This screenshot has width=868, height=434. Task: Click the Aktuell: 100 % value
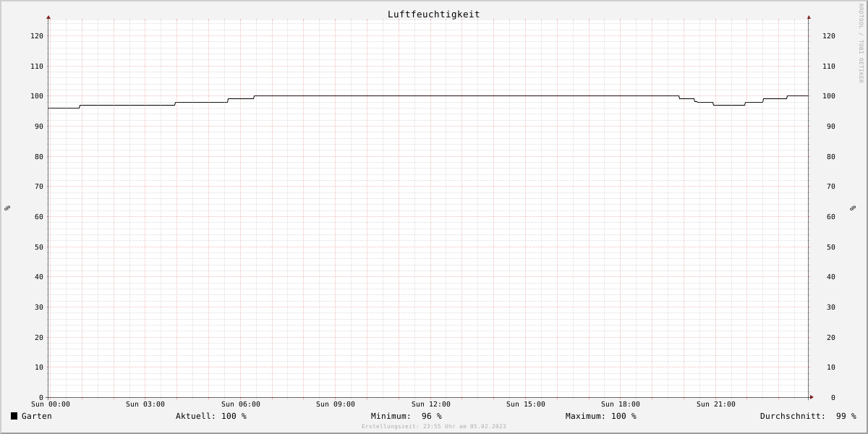pos(211,416)
